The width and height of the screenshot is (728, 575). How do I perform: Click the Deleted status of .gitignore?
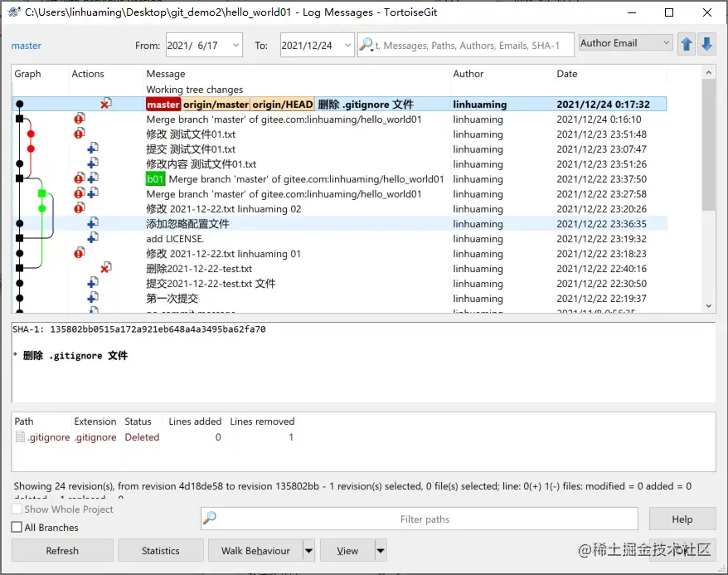point(142,437)
